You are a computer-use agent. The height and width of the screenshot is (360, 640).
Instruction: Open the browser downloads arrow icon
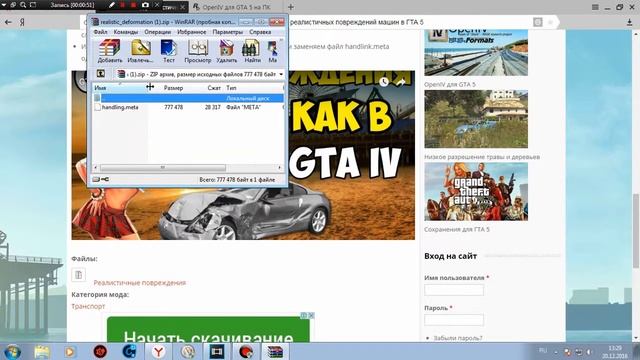tap(629, 22)
